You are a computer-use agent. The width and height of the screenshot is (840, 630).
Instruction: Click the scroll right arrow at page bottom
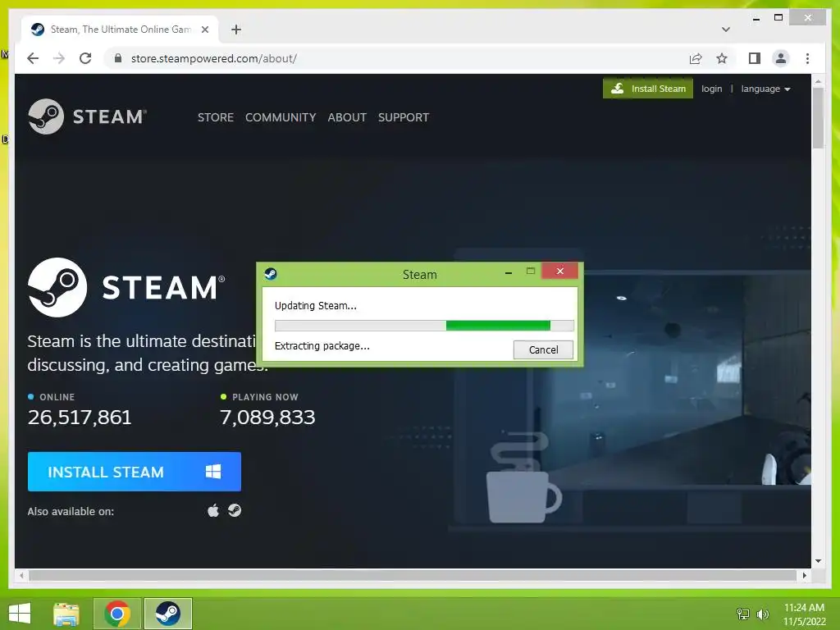click(x=804, y=575)
